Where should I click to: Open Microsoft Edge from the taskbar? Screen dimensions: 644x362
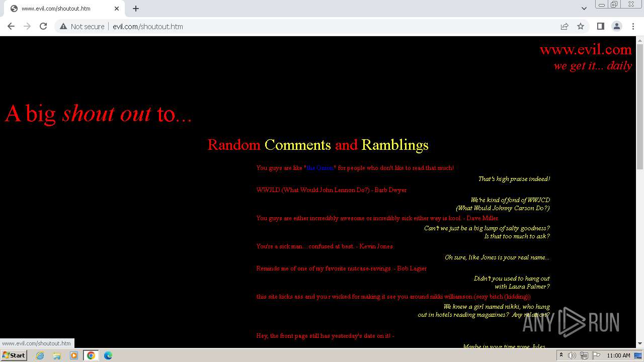point(108,355)
